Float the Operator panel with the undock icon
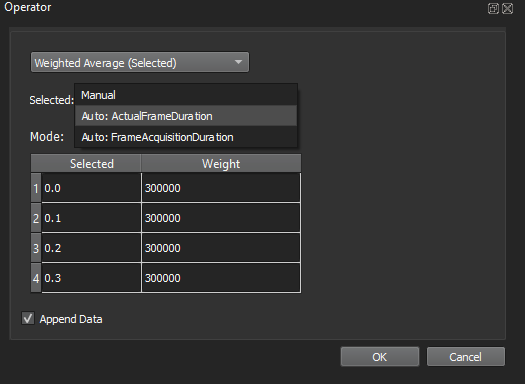 493,8
